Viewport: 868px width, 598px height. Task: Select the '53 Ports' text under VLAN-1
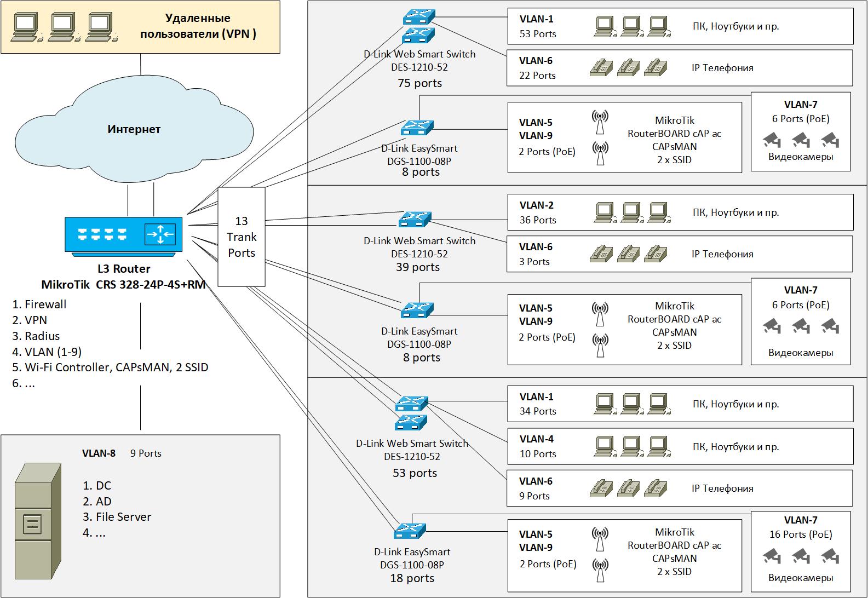(538, 34)
